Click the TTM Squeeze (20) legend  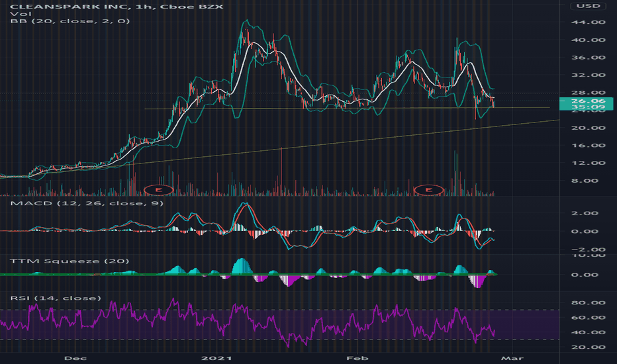[x=70, y=261]
